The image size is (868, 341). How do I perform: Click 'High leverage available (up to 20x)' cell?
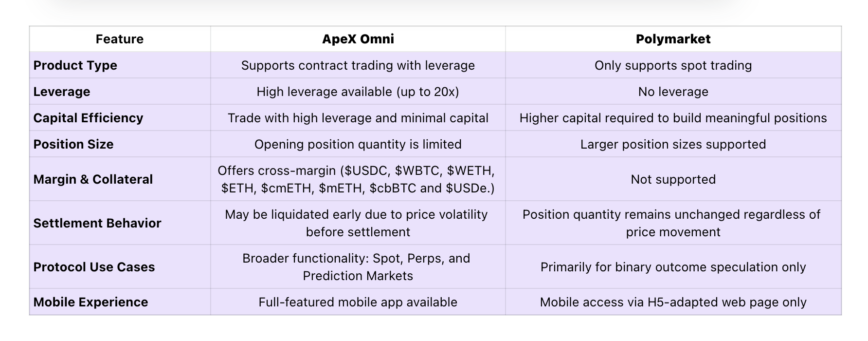[x=358, y=92]
